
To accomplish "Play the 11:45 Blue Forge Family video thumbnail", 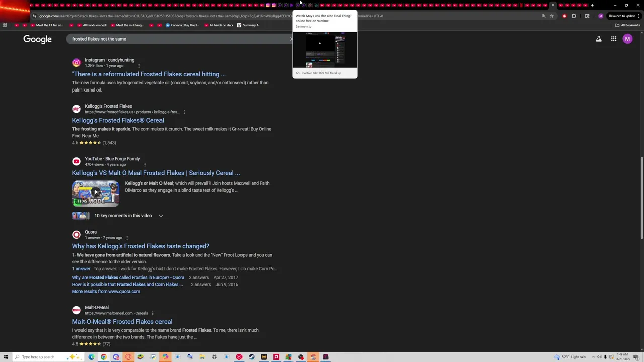I will [96, 194].
